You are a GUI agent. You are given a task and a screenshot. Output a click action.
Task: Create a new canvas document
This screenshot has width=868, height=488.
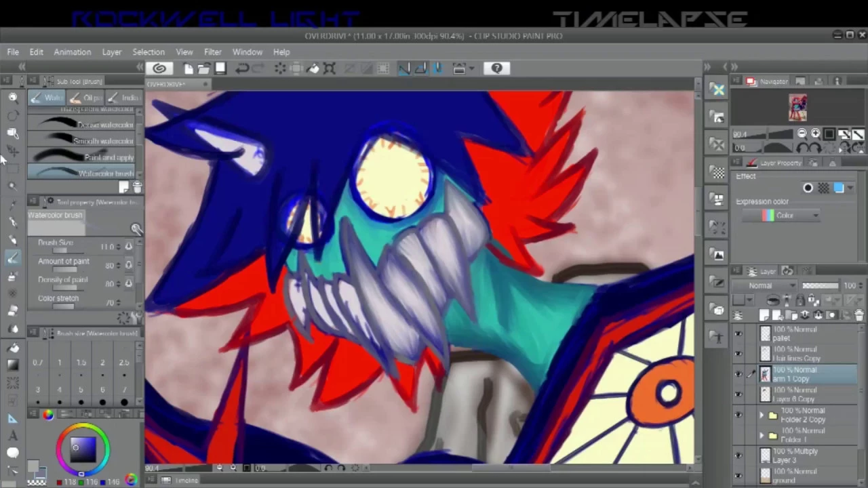coord(189,68)
